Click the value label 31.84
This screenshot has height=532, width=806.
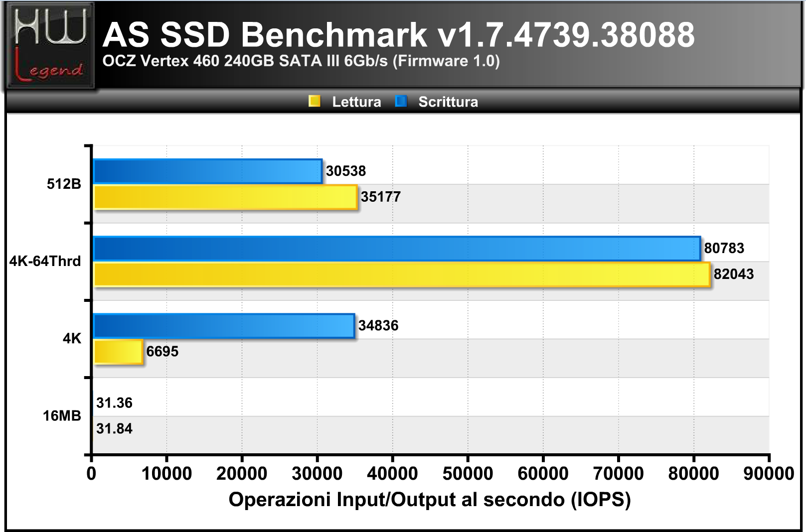114,428
